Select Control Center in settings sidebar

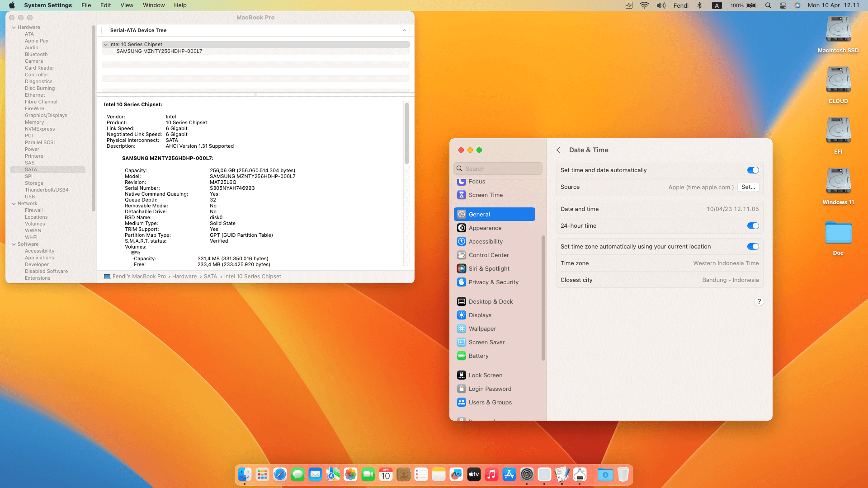pyautogui.click(x=495, y=255)
